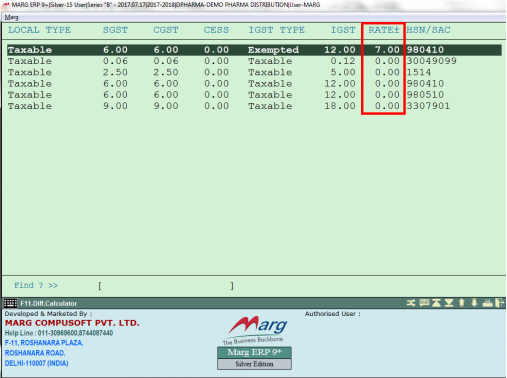Click Exempted in the highlighted row
Viewport: 507px width, 378px height.
point(273,50)
